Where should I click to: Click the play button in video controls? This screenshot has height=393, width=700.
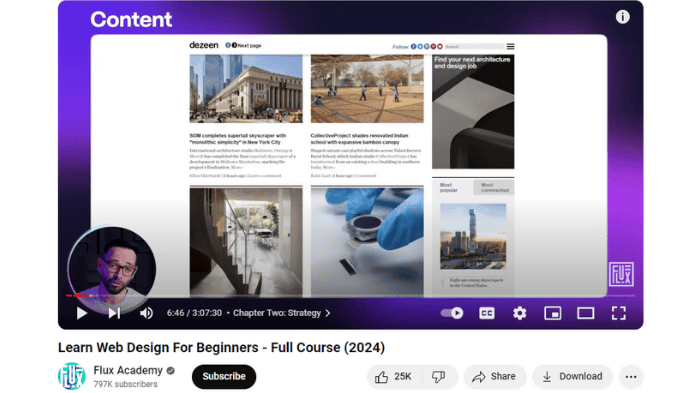point(81,313)
